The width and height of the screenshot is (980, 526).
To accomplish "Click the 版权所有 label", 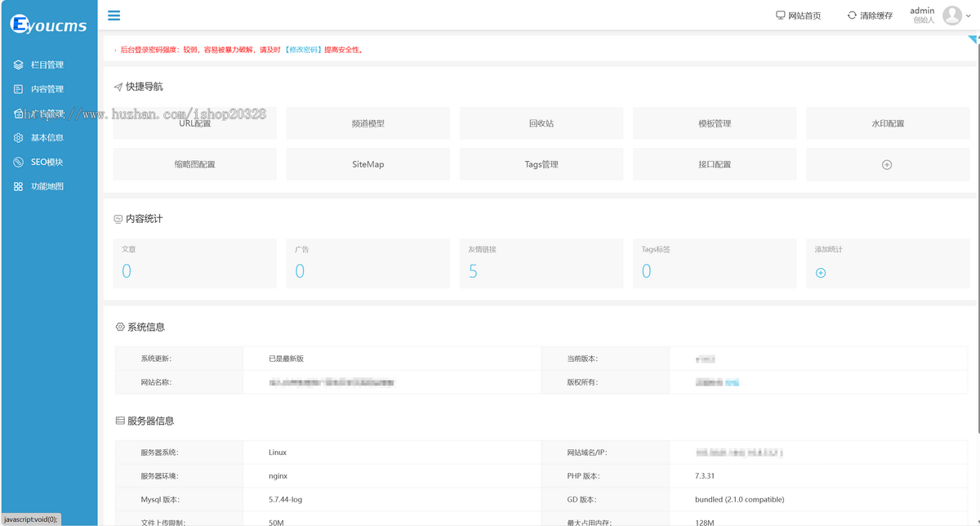I will 582,382.
